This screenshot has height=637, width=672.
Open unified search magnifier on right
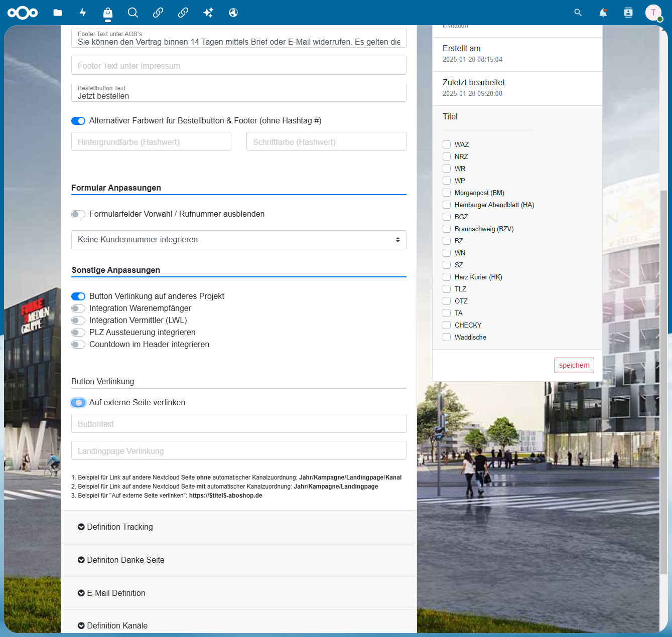[x=578, y=13]
